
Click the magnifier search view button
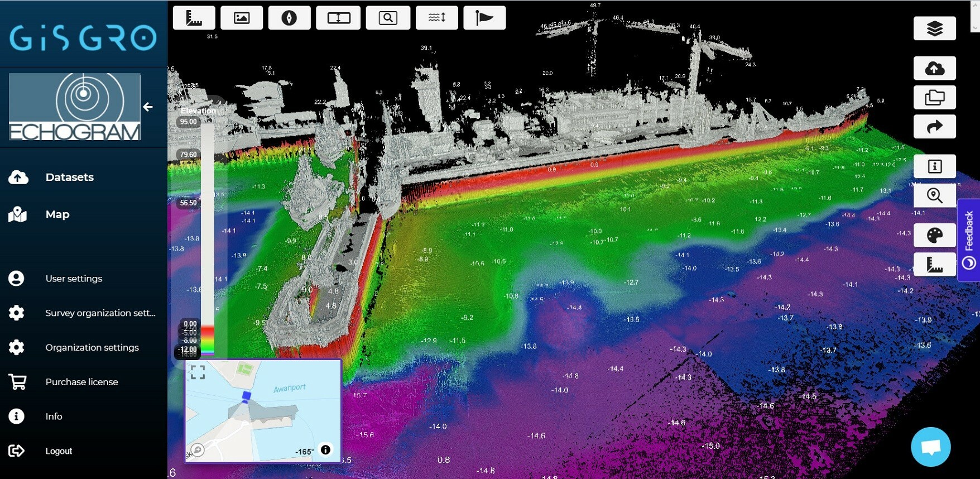(x=388, y=18)
